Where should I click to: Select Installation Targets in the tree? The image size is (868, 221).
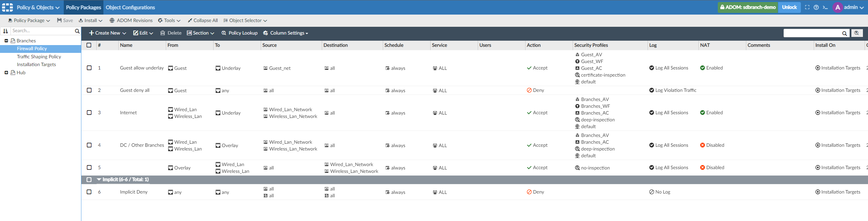point(36,64)
